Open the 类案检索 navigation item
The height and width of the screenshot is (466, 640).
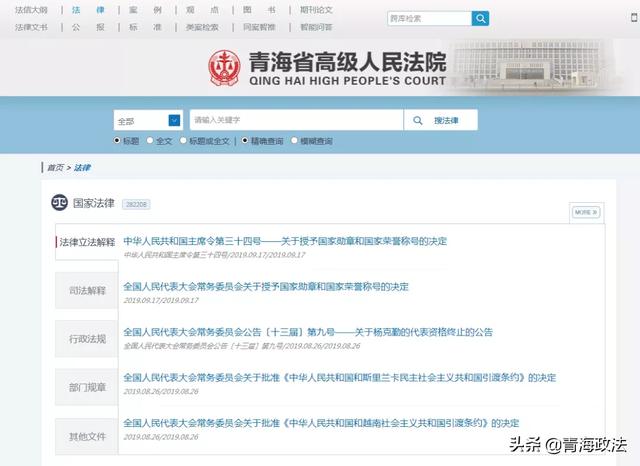(202, 27)
